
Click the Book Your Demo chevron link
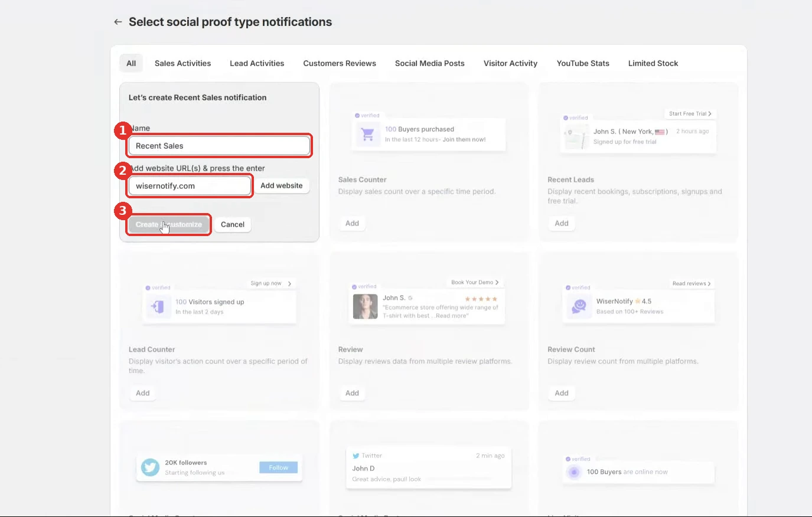tap(475, 282)
